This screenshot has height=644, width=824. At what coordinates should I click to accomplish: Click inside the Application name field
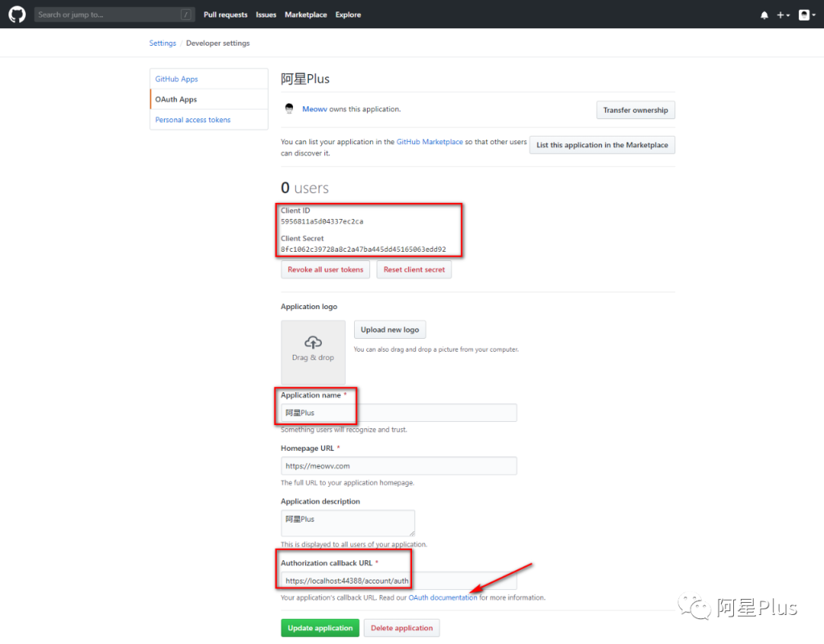point(399,413)
